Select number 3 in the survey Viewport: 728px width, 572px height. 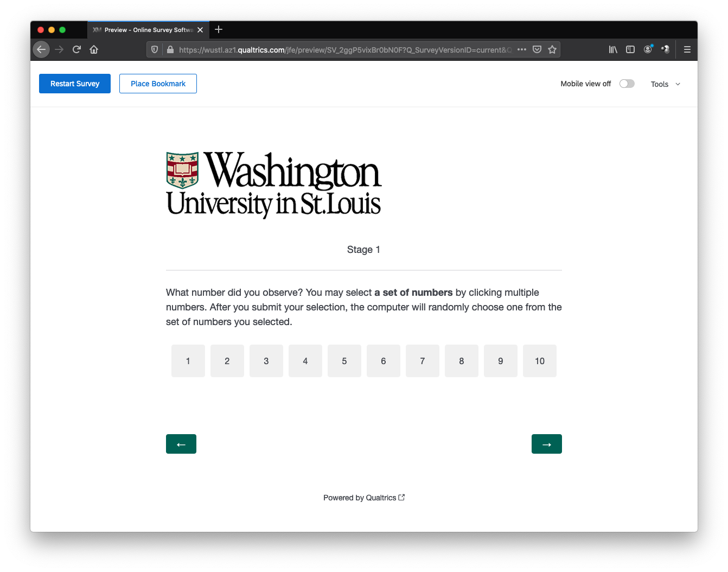[x=266, y=361]
